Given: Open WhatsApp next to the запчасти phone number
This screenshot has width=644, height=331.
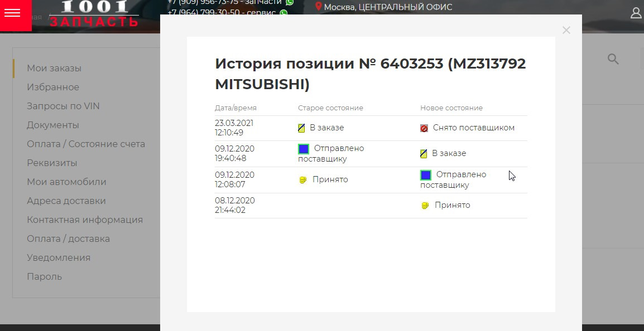Looking at the screenshot, I should coord(289,3).
